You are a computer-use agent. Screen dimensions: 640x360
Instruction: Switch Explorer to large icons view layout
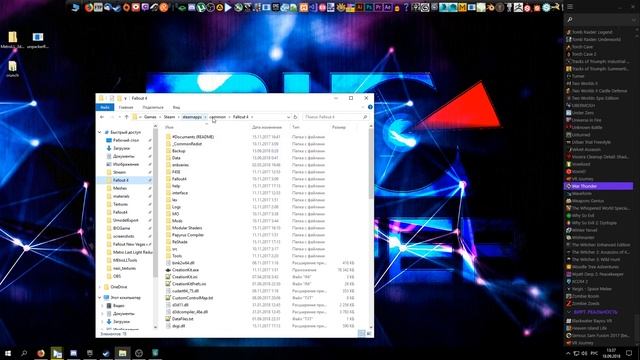pos(369,333)
